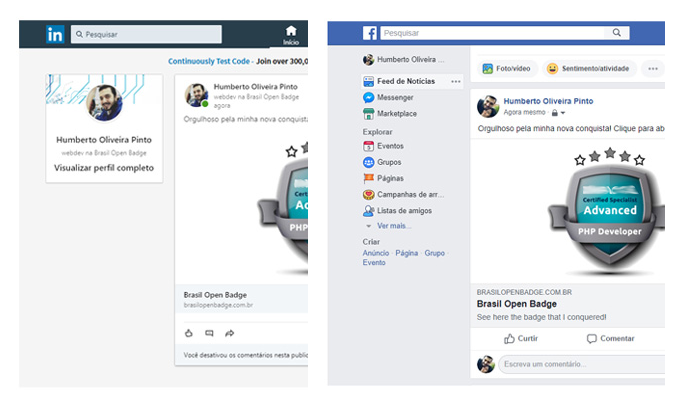
Task: Open Brasil Open Badge link card on LinkedIn
Action: tap(242, 299)
